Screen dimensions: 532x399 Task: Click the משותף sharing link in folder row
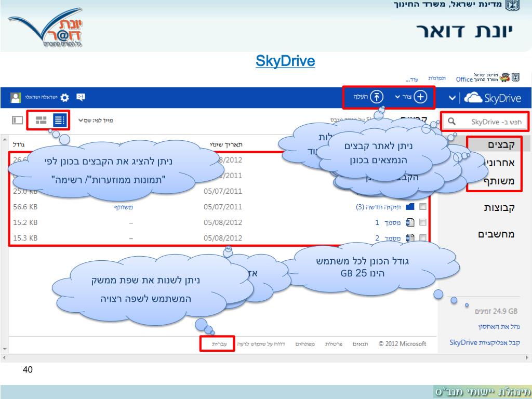tap(124, 207)
